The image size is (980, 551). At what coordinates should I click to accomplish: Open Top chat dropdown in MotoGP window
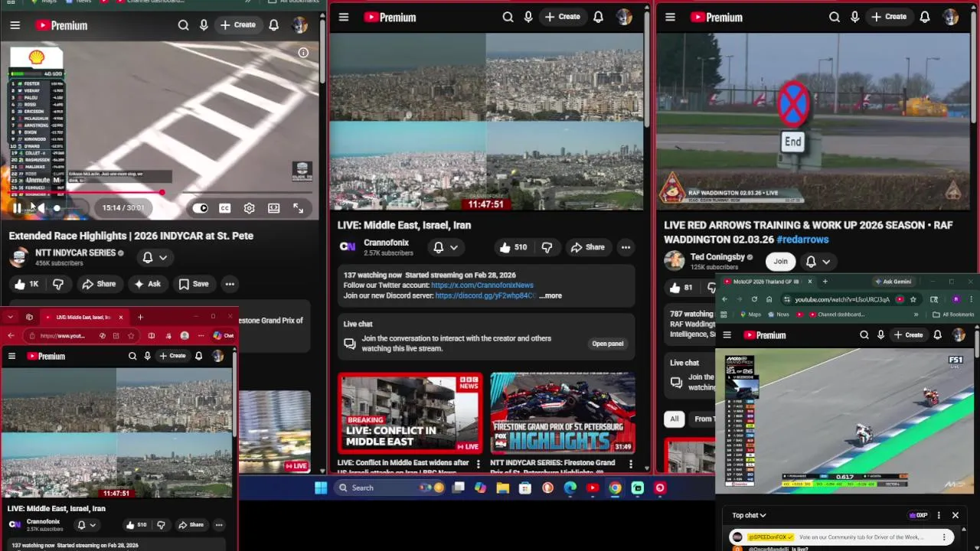[x=749, y=515]
